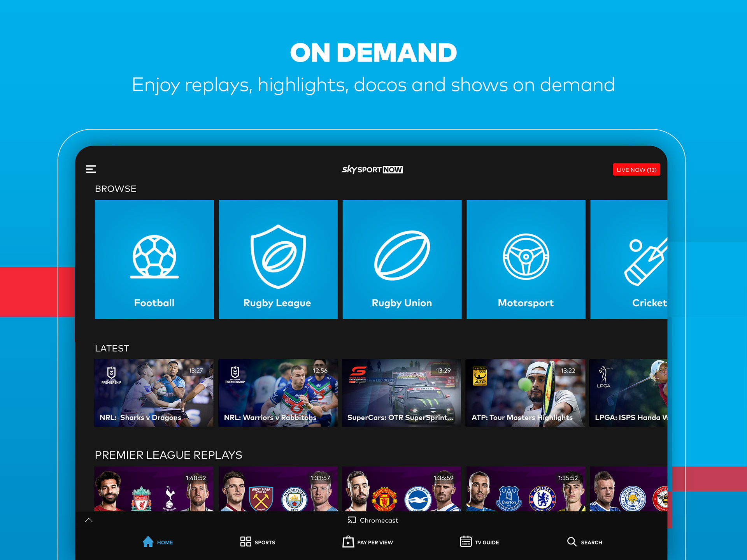Click the Brighton club crest

tap(418, 499)
